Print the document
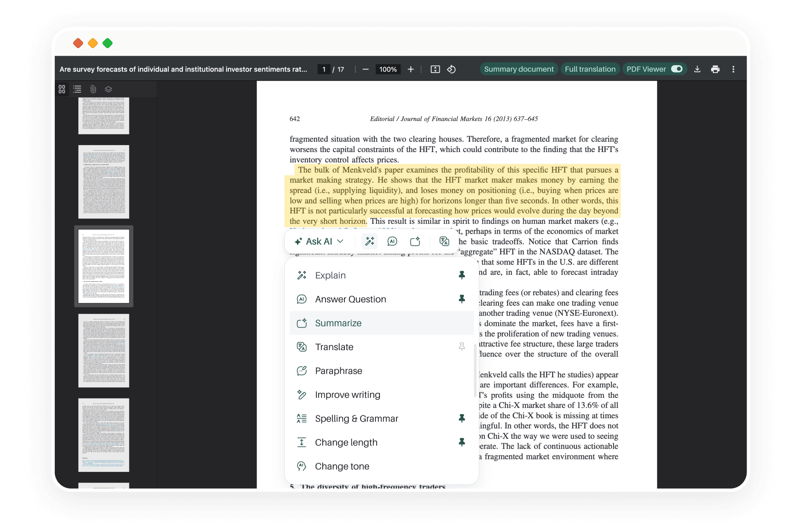The image size is (801, 532). coord(715,69)
